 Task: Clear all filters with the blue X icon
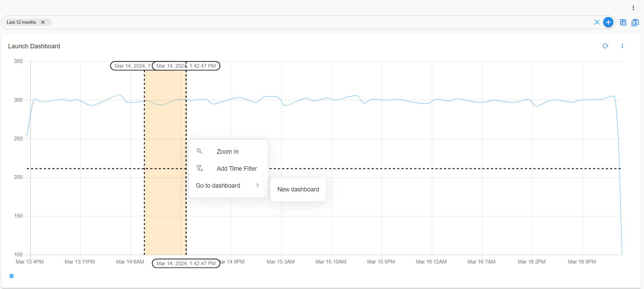click(597, 22)
